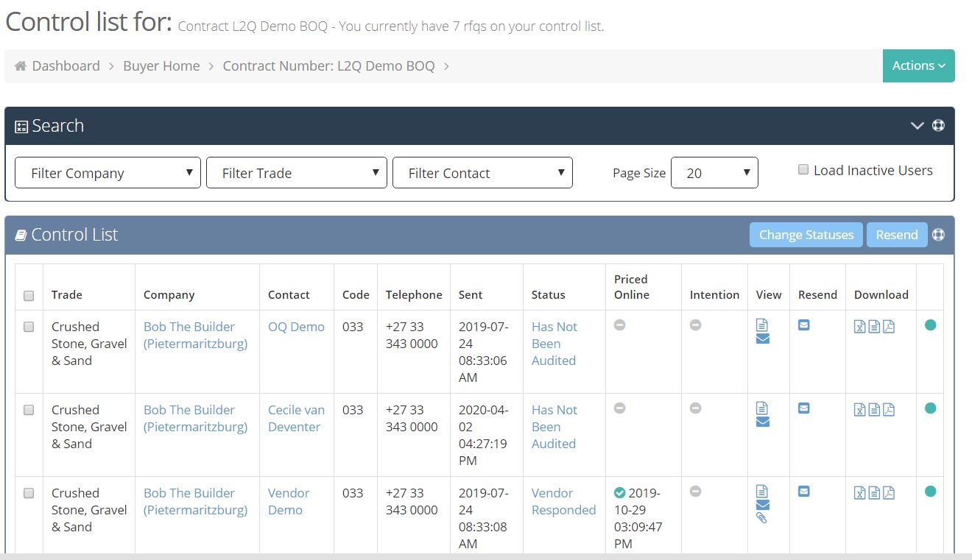Open document view icon for Cecile van Deventer row
The width and height of the screenshot is (972, 560).
click(762, 408)
